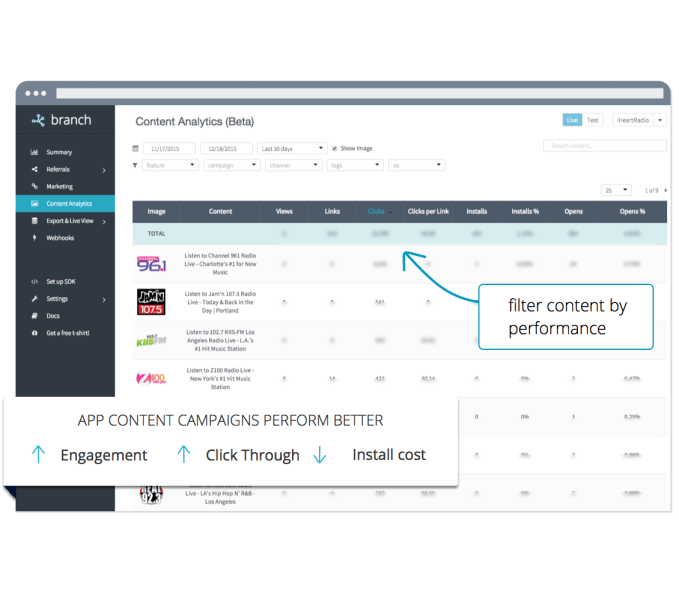Image resolution: width=679 pixels, height=606 pixels.
Task: Click the Docs book icon
Action: click(x=34, y=316)
